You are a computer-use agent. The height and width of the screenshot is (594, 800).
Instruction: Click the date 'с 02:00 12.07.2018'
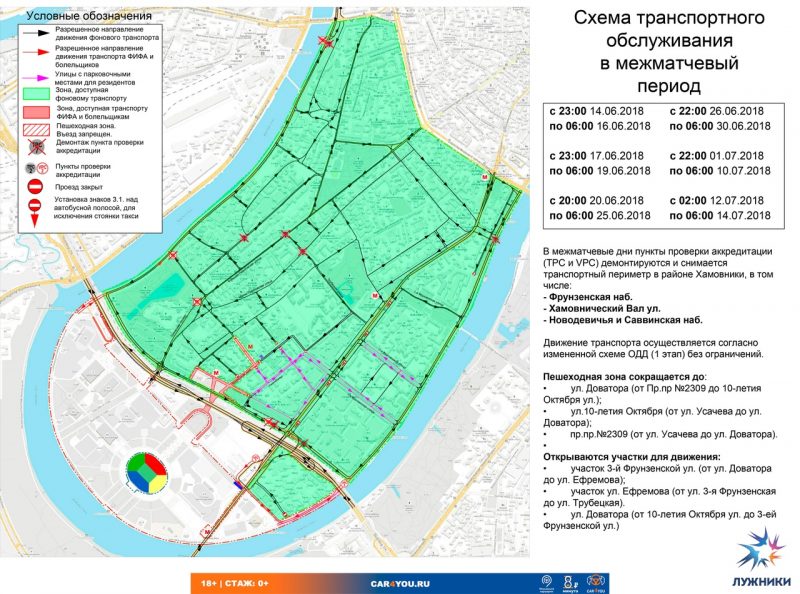tap(717, 201)
